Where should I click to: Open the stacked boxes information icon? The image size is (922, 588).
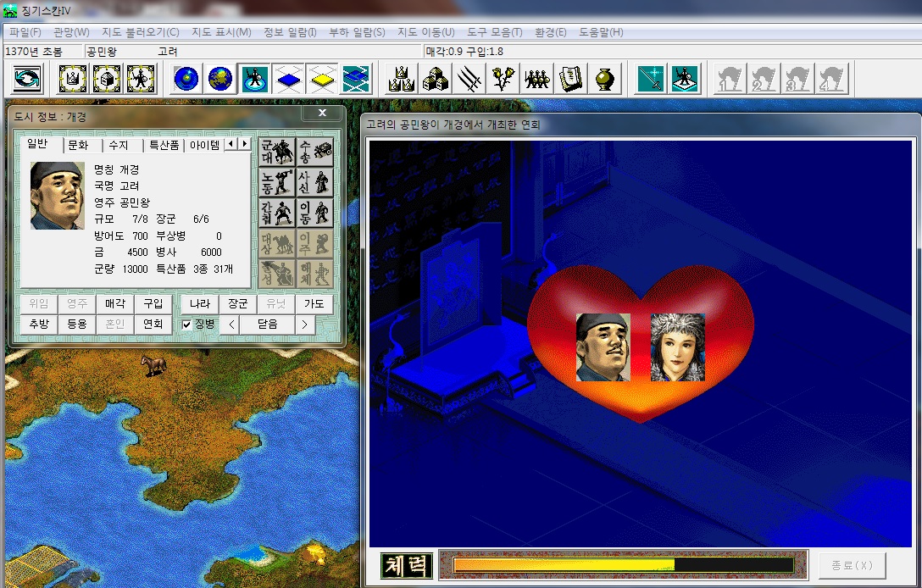tap(436, 78)
